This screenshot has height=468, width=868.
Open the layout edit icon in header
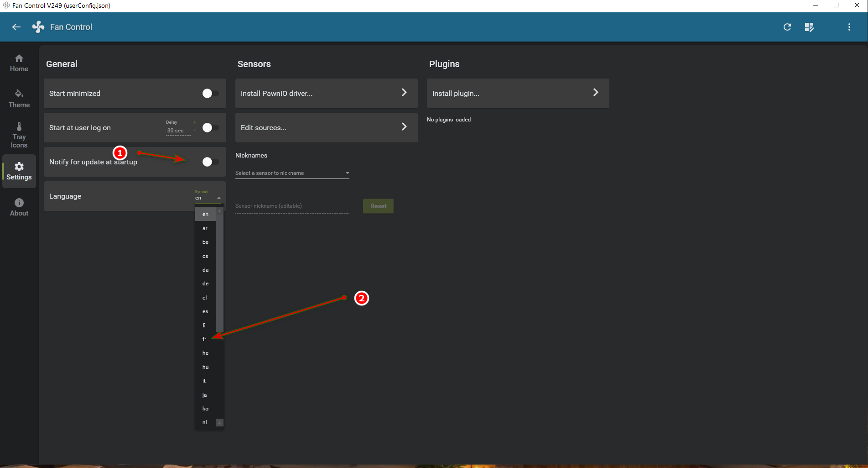click(x=809, y=27)
